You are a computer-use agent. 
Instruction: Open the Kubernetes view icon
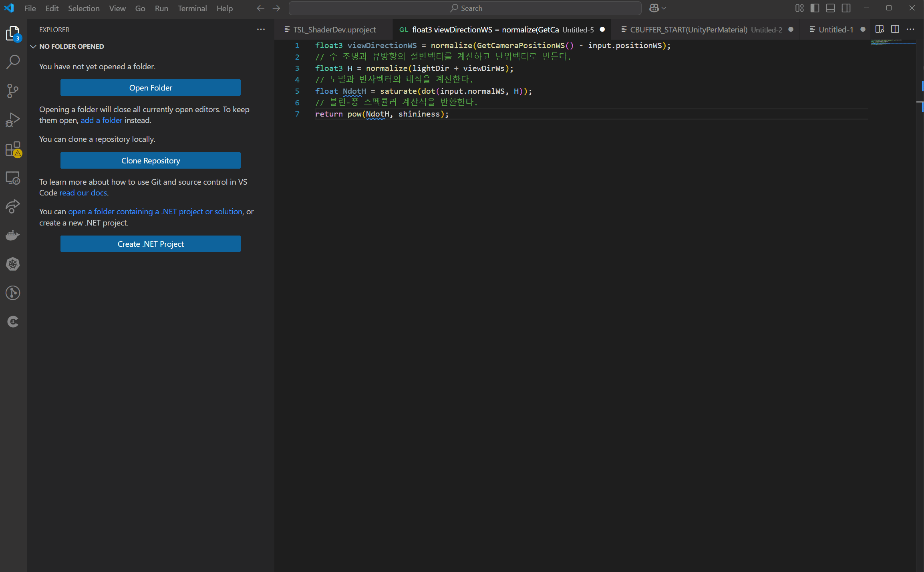tap(13, 264)
